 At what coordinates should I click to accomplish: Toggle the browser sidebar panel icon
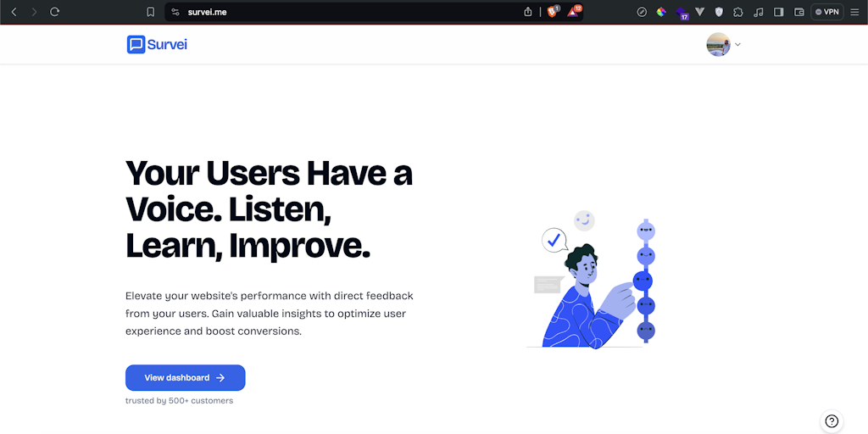click(778, 12)
